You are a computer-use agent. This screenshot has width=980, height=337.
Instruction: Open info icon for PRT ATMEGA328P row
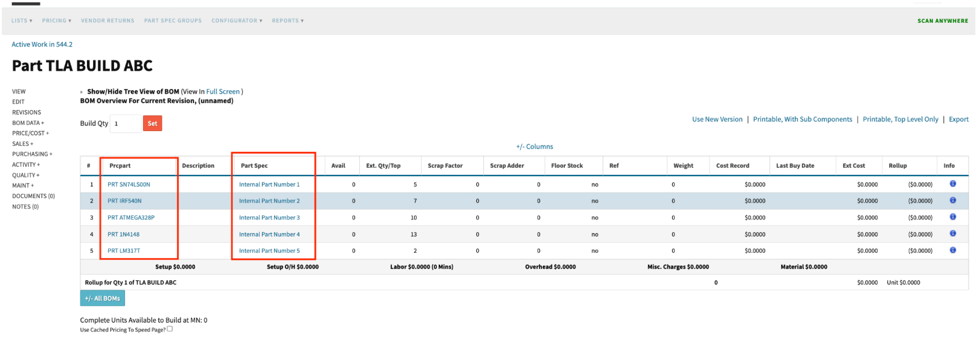953,217
